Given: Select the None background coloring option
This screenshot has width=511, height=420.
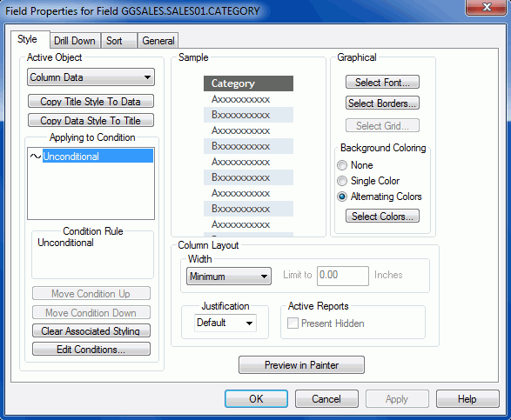Looking at the screenshot, I should coord(342,165).
